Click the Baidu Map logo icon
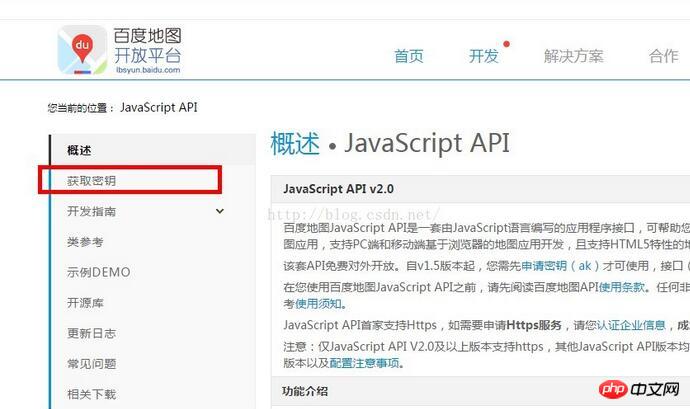Viewport: 690px width, 409px height. pyautogui.click(x=82, y=50)
